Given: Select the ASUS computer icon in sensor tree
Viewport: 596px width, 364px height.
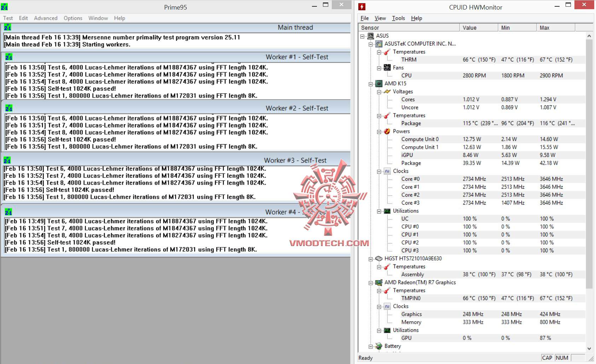Looking at the screenshot, I should point(371,36).
